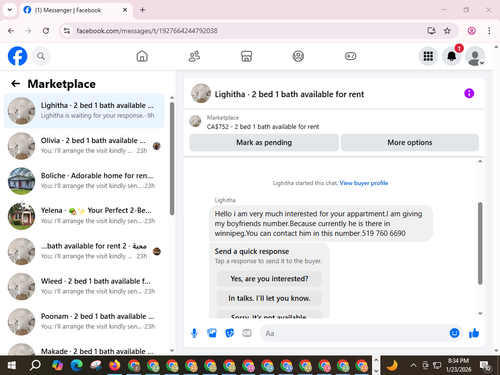Open the Arabic-named bath available conversation
The height and width of the screenshot is (375, 500).
tap(84, 251)
